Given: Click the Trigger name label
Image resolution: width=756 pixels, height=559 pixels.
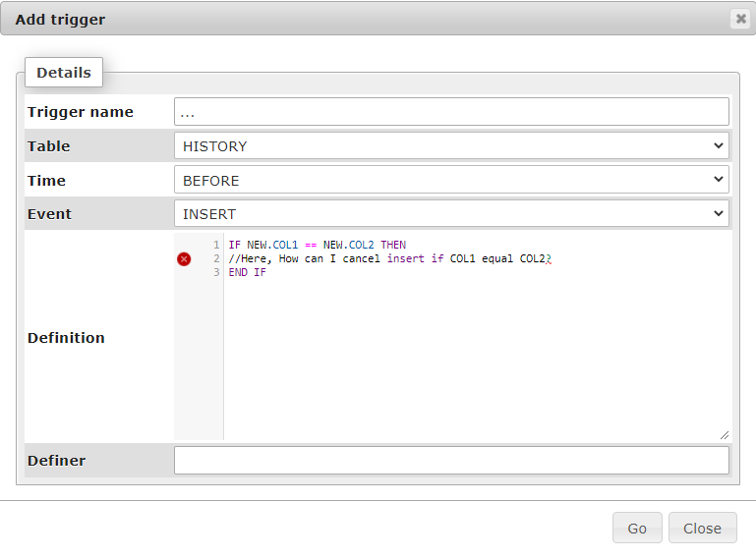Looking at the screenshot, I should (80, 112).
